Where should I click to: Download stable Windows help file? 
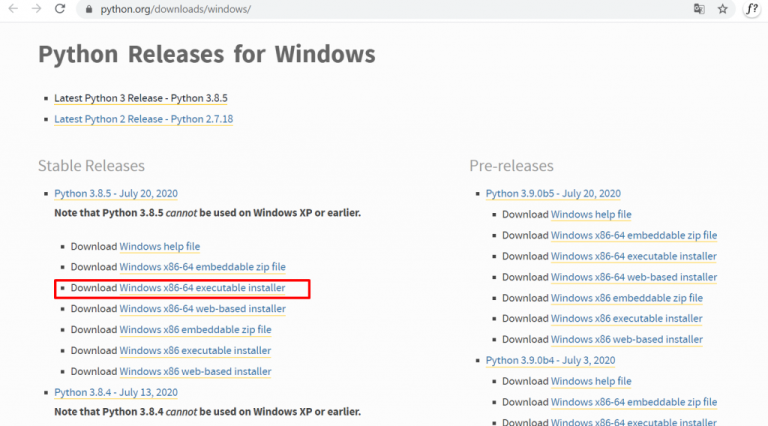(160, 246)
